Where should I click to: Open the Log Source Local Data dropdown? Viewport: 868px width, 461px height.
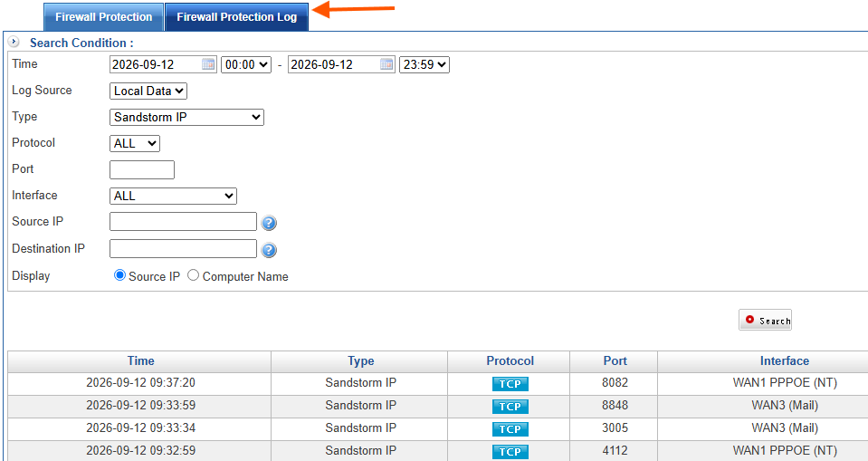(148, 91)
